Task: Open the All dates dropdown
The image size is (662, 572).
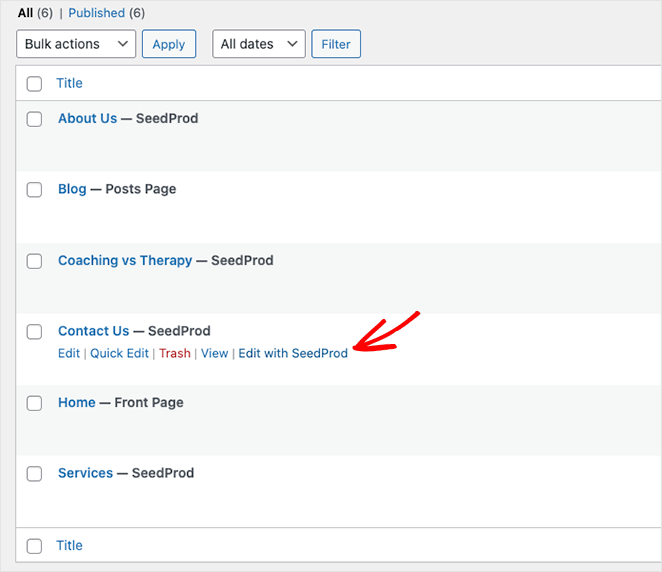Action: click(x=259, y=43)
